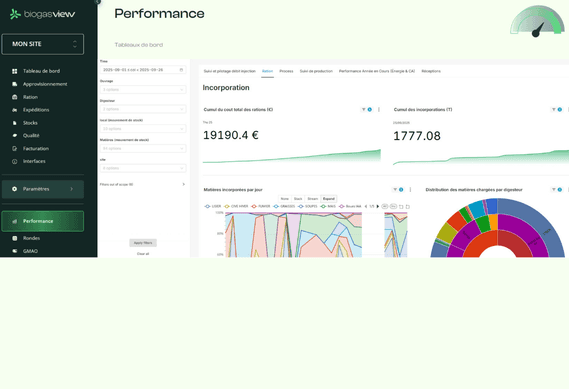Click filter icon on Distribution des matières chart
The height and width of the screenshot is (389, 569).
pos(554,189)
